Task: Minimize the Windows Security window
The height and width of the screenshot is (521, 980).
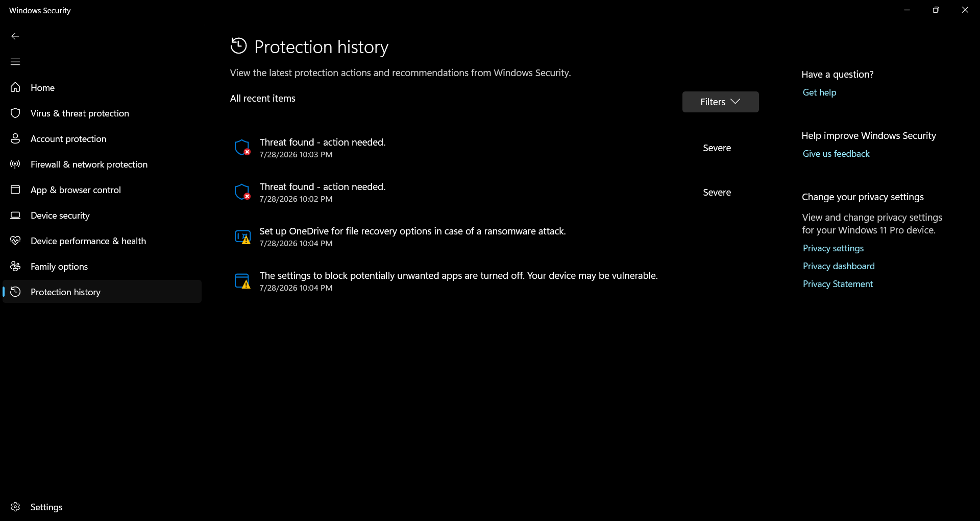Action: [x=907, y=10]
